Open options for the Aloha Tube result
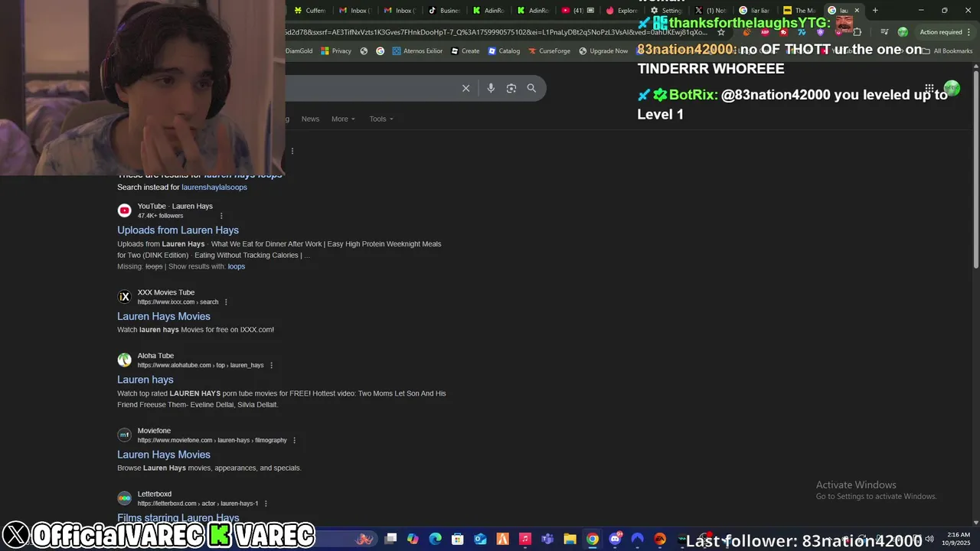The image size is (980, 551). 271,366
